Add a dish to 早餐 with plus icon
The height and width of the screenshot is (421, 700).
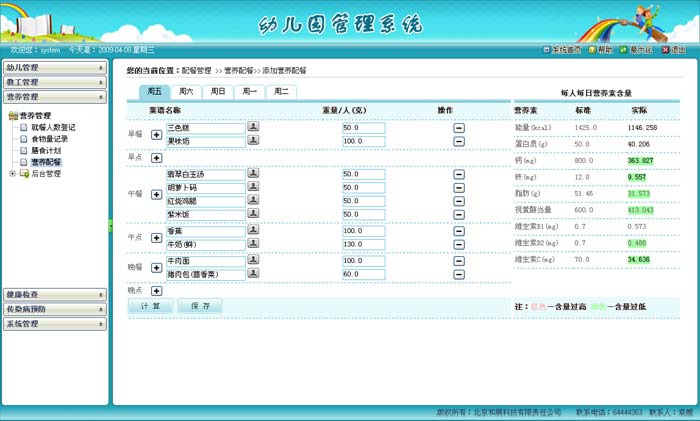coord(156,134)
